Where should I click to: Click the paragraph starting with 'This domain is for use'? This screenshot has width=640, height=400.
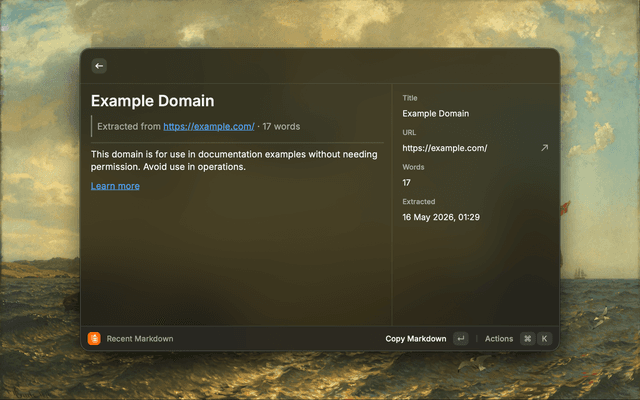pyautogui.click(x=234, y=160)
